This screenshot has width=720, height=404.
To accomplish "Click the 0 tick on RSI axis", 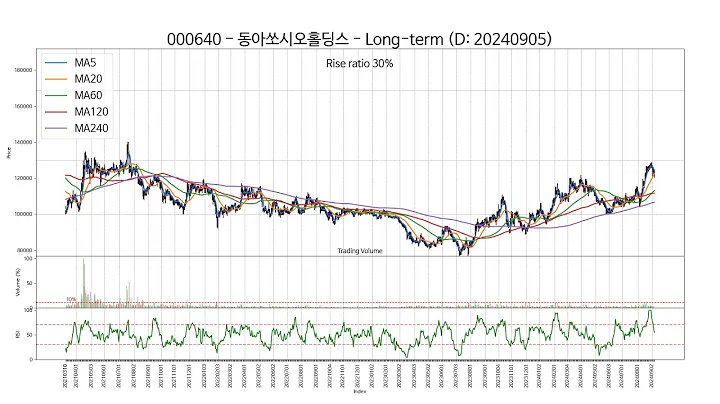I will [x=31, y=359].
